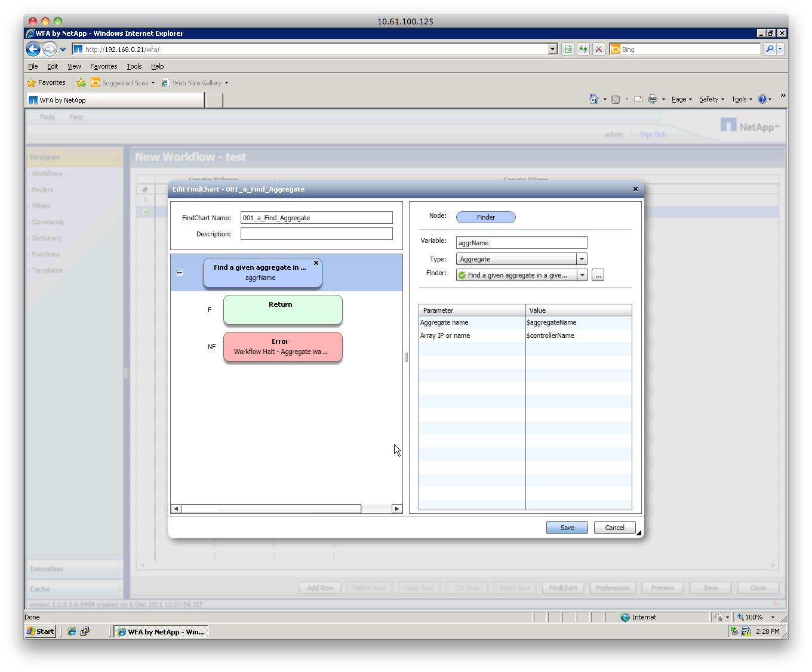Open the Type dropdown showing Aggregate

(582, 259)
